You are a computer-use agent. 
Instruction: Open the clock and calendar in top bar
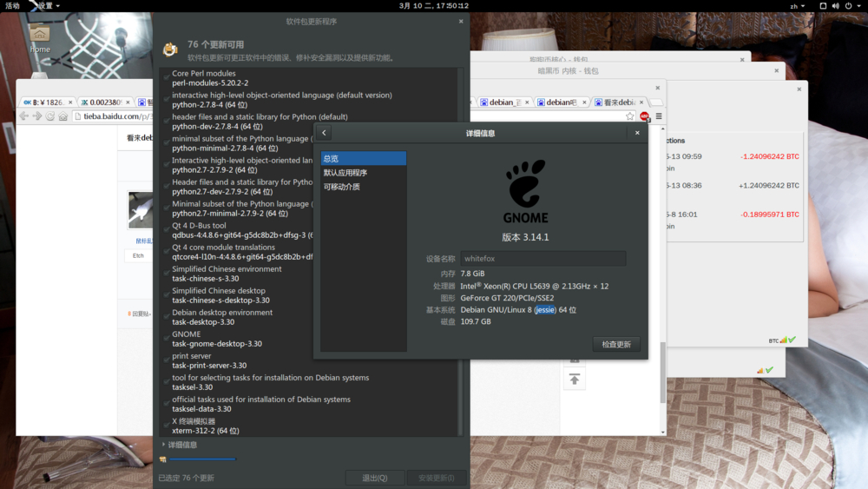coord(433,5)
